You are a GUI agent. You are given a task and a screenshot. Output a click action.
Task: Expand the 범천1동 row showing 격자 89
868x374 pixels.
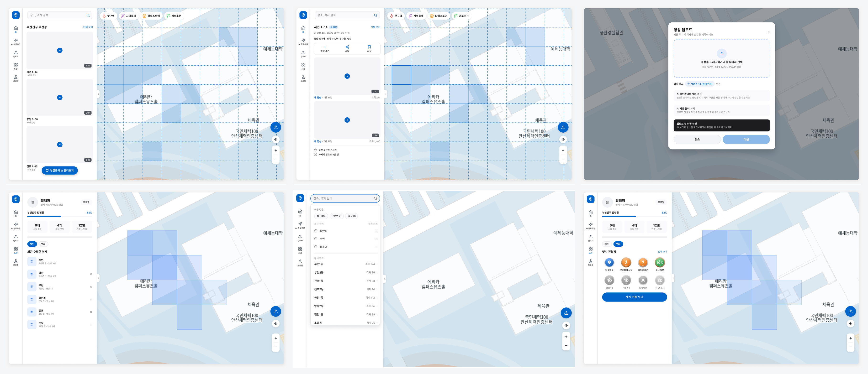345,315
